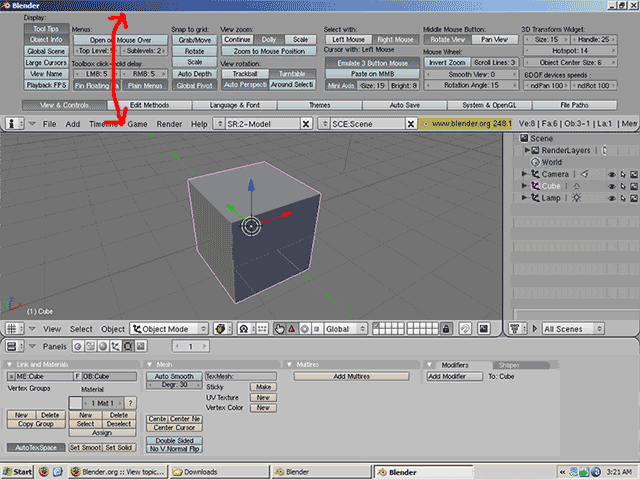Image resolution: width=640 pixels, height=480 pixels.
Task: Click the Add Multires button
Action: (x=351, y=376)
